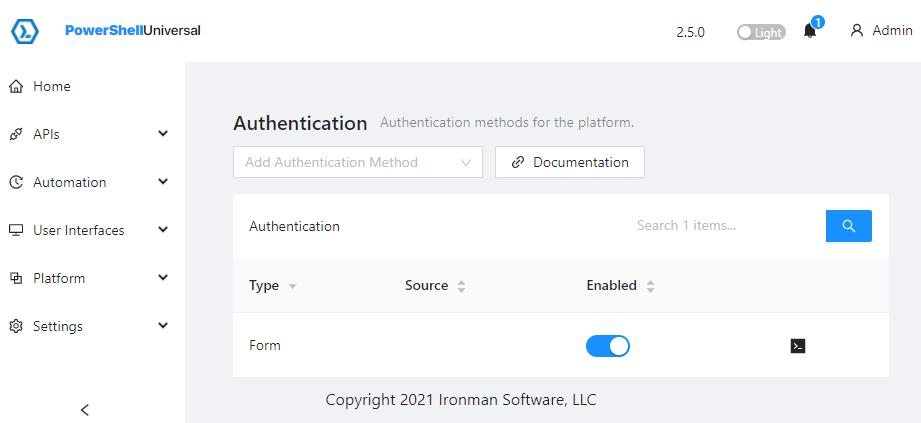Click the search magnifier button
This screenshot has width=921, height=423.
tap(848, 226)
